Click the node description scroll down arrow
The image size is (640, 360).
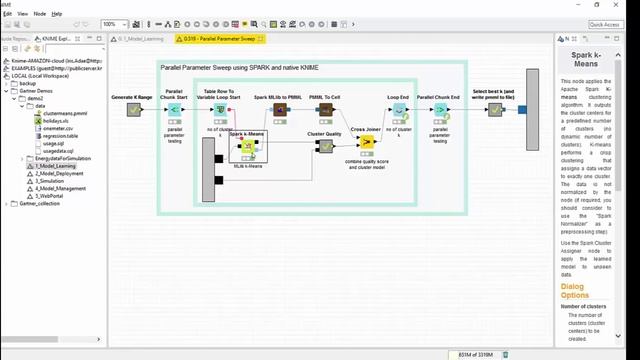pyautogui.click(x=618, y=336)
